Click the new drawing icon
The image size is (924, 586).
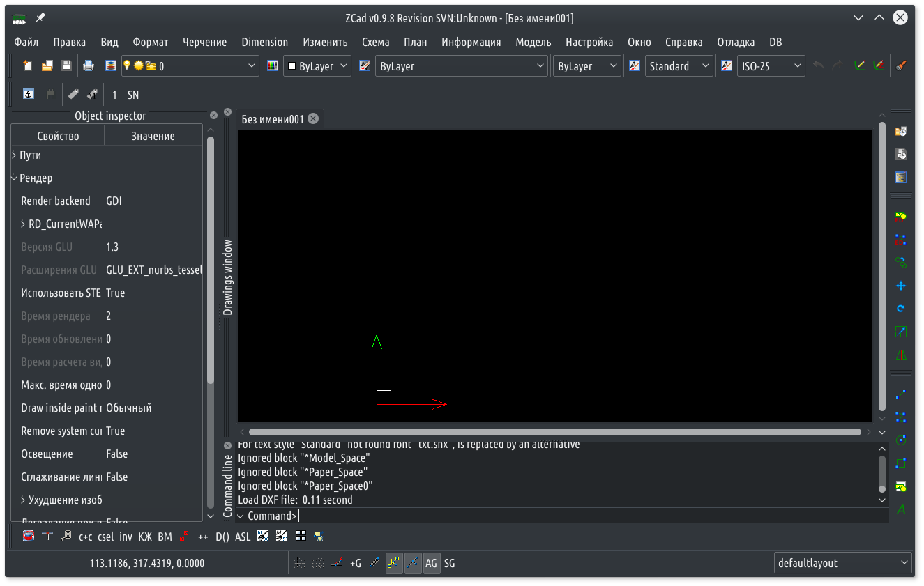click(28, 66)
